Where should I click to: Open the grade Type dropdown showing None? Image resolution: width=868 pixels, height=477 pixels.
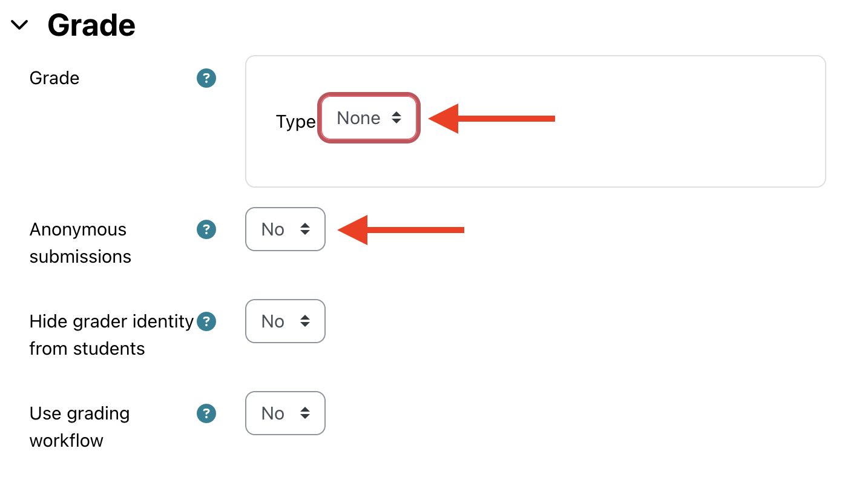click(369, 118)
